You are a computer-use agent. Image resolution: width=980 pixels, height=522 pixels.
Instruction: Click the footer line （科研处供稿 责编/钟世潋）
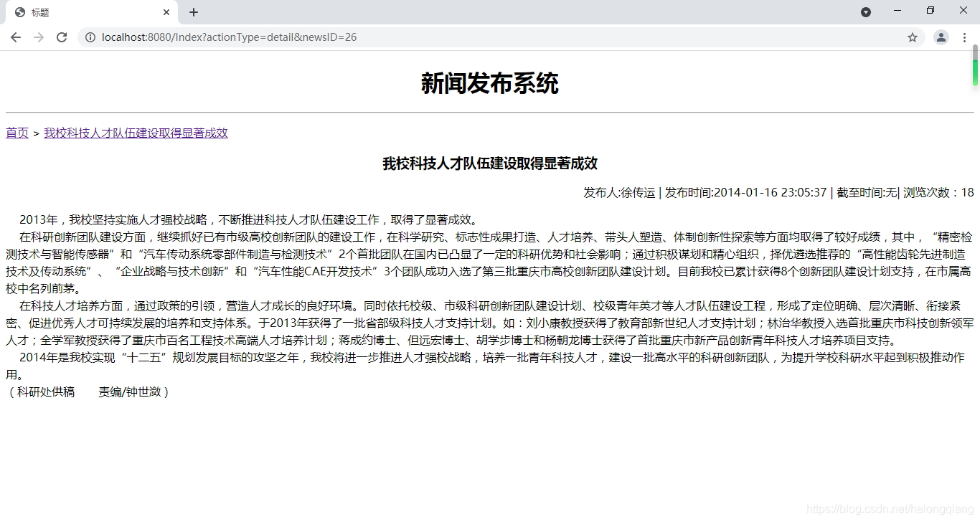tap(89, 391)
